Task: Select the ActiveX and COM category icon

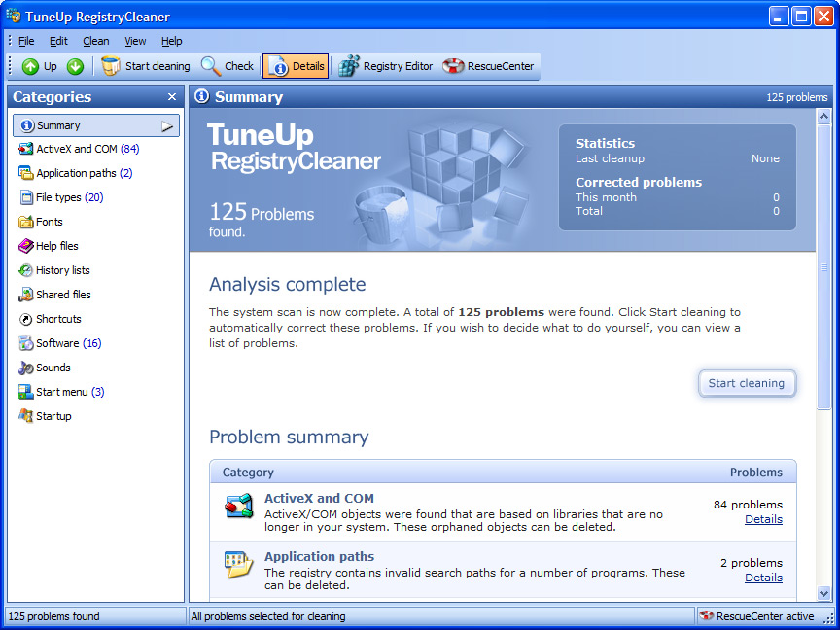Action: [x=25, y=149]
